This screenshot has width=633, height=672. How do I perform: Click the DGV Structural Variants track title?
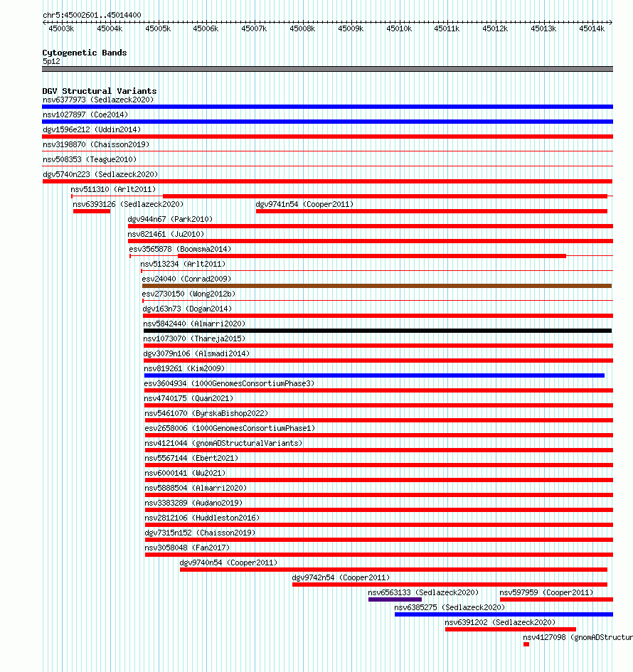100,91
